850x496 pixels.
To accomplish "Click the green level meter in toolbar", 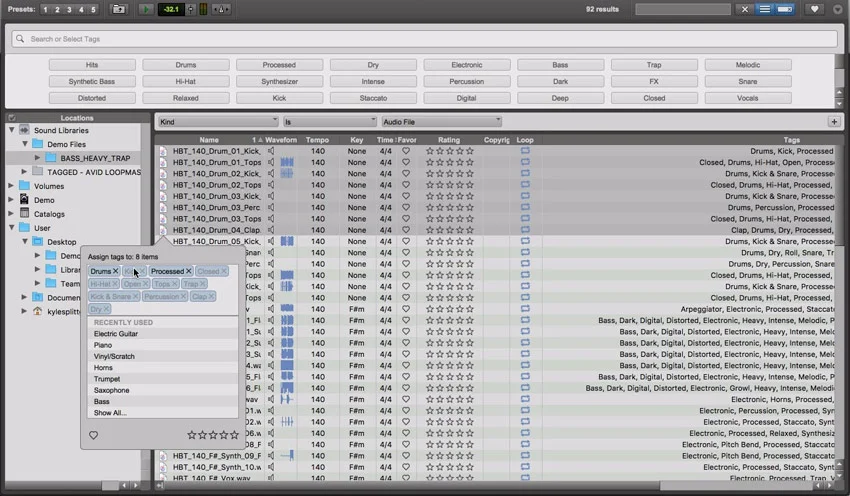I will coord(203,9).
